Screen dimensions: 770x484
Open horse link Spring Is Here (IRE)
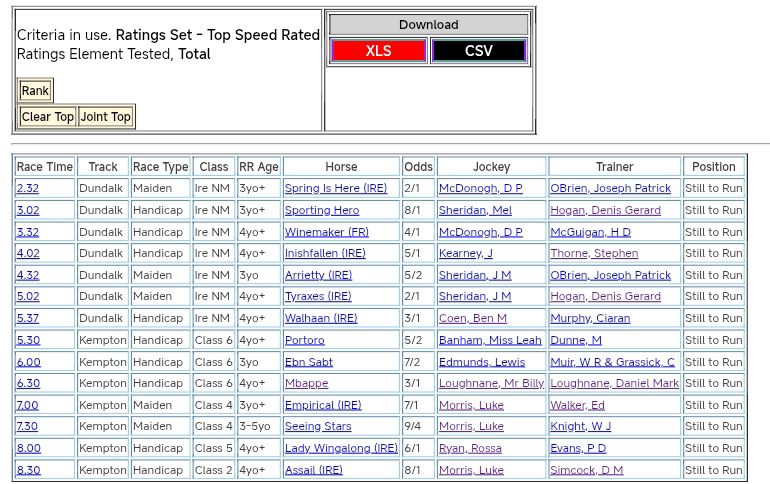click(x=335, y=188)
